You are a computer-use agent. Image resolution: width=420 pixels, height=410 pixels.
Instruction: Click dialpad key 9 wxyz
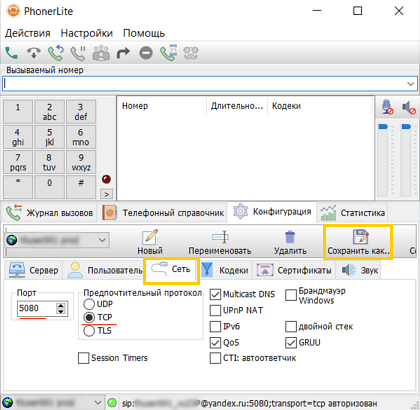click(81, 162)
